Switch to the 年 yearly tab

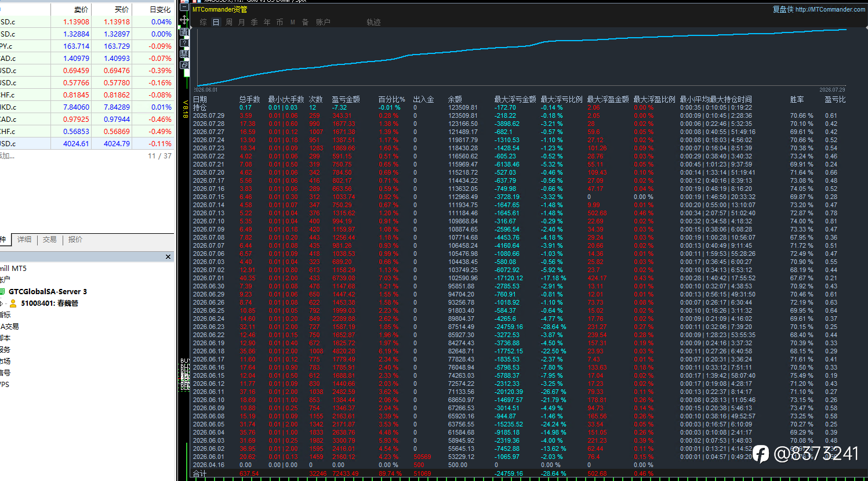[x=267, y=22]
